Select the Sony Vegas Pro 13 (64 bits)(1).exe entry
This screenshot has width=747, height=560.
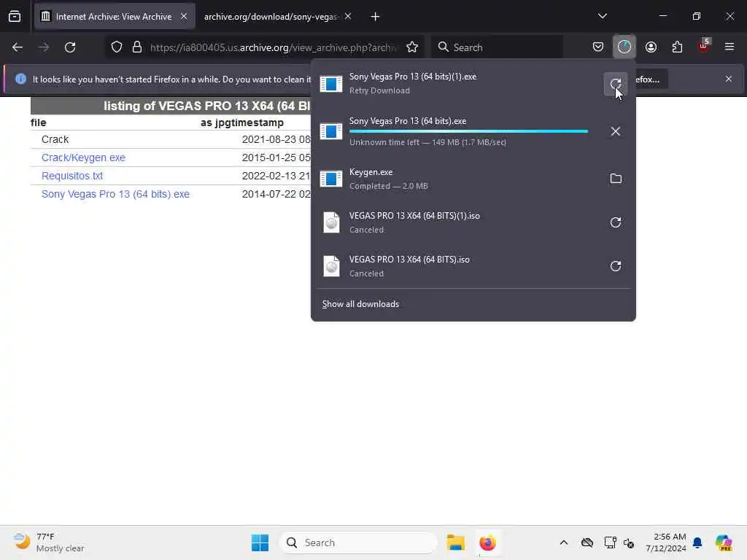[473, 84]
